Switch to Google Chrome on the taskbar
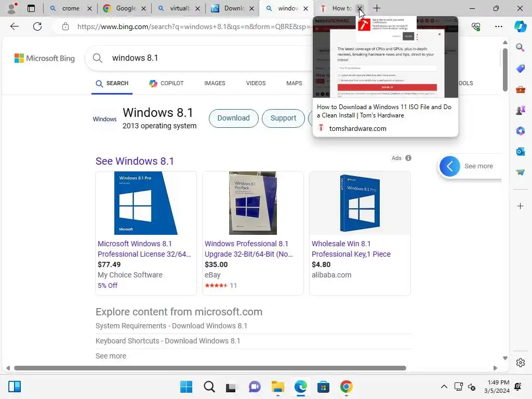The image size is (532, 399). click(x=347, y=387)
